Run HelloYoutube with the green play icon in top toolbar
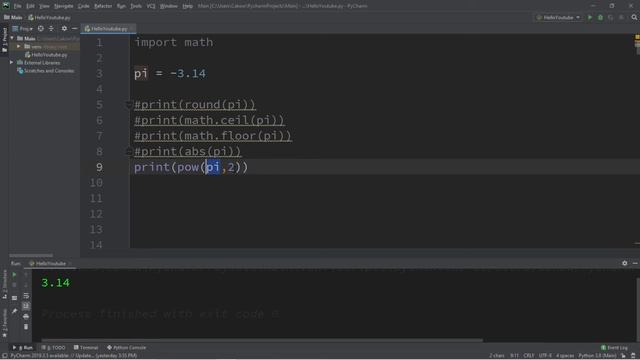The image size is (640, 360). tap(590, 18)
